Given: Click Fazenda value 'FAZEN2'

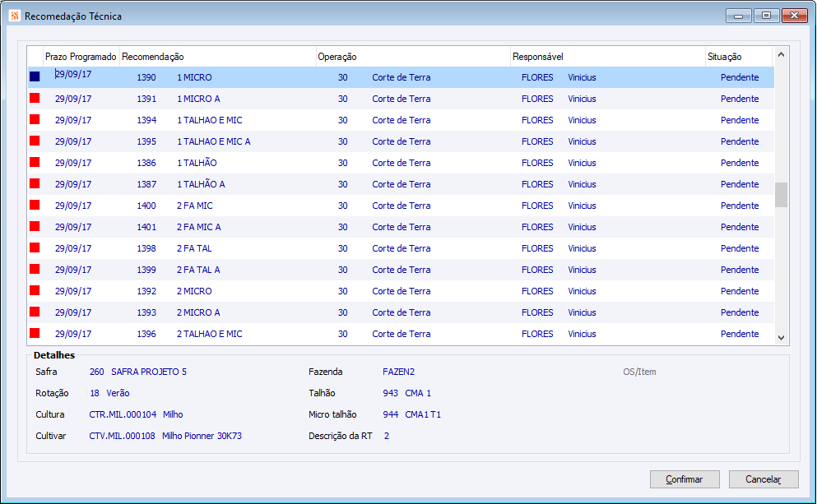Looking at the screenshot, I should tap(398, 372).
